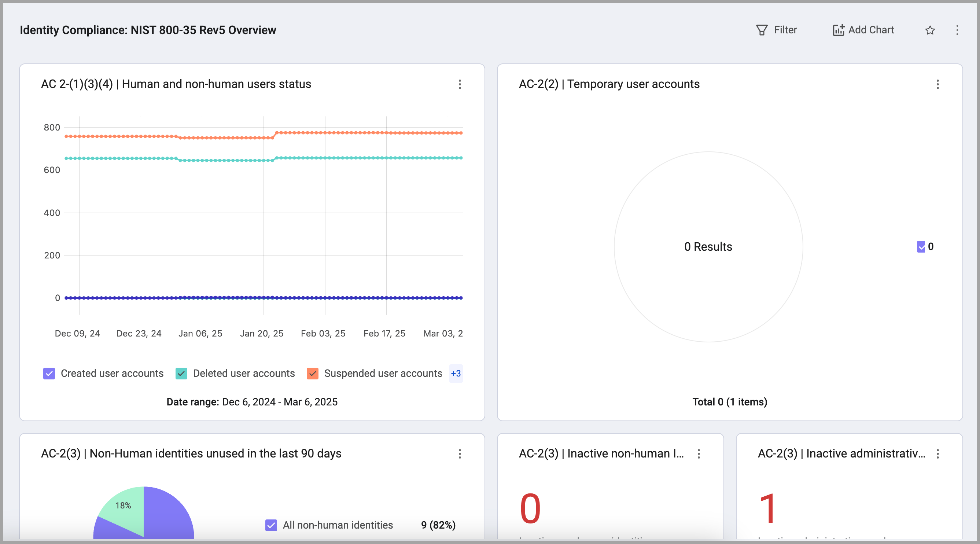Open options menu for Temporary user accounts
The image size is (980, 544).
(937, 84)
